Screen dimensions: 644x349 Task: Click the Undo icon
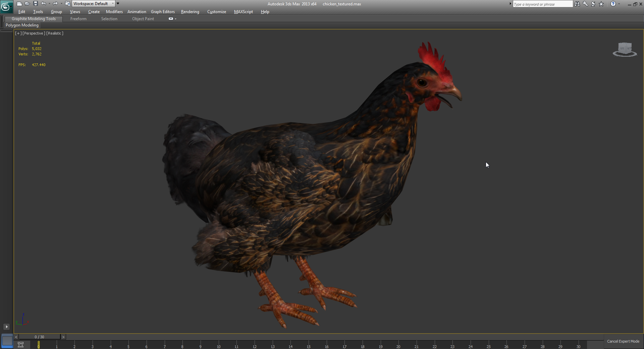(44, 3)
